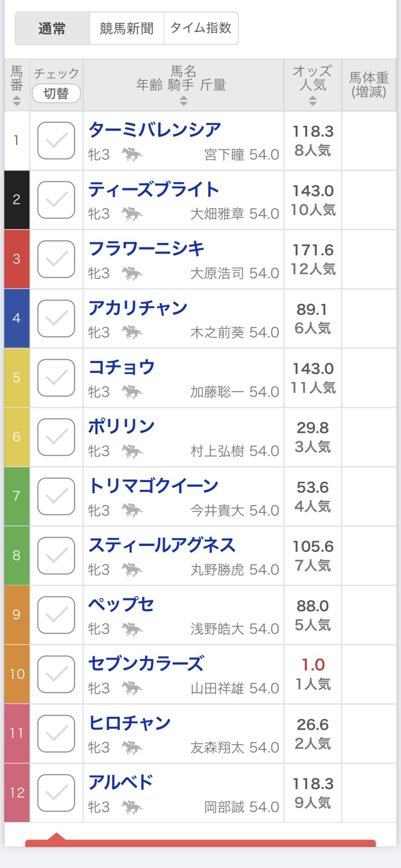This screenshot has height=868, width=401.
Task: Toggle the checkbox for ペップセ
Action: [x=56, y=615]
